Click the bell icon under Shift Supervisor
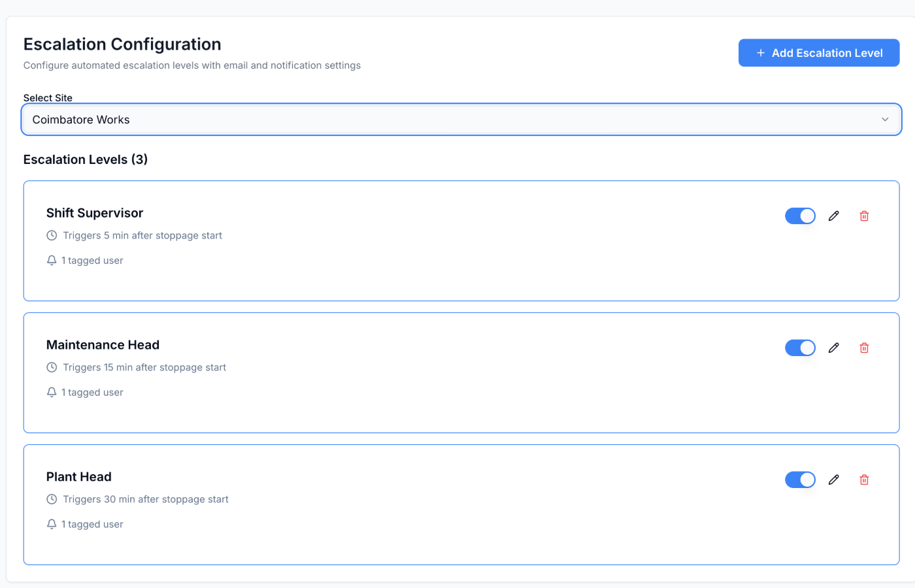The image size is (915, 588). pos(52,260)
